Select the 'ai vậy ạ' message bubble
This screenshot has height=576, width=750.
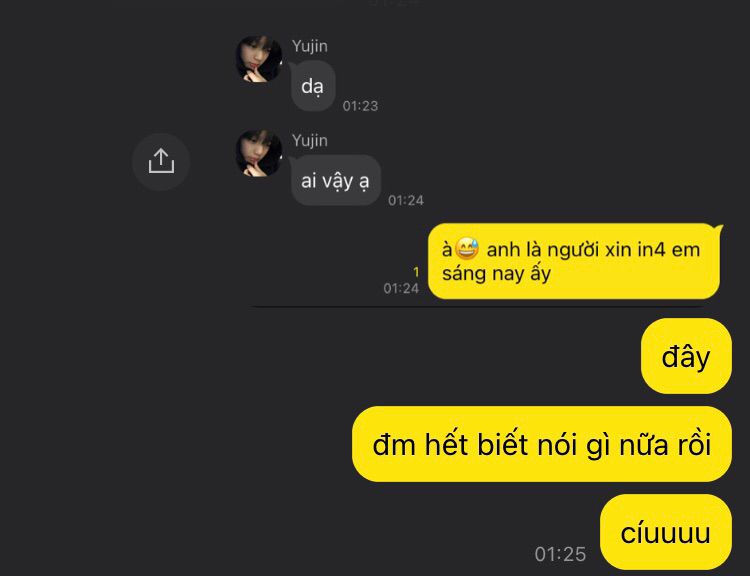tap(335, 181)
